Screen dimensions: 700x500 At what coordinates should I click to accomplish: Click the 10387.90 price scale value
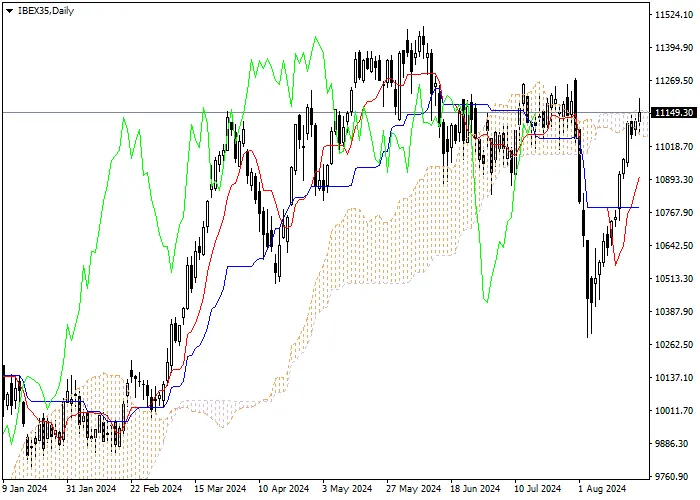pyautogui.click(x=674, y=312)
